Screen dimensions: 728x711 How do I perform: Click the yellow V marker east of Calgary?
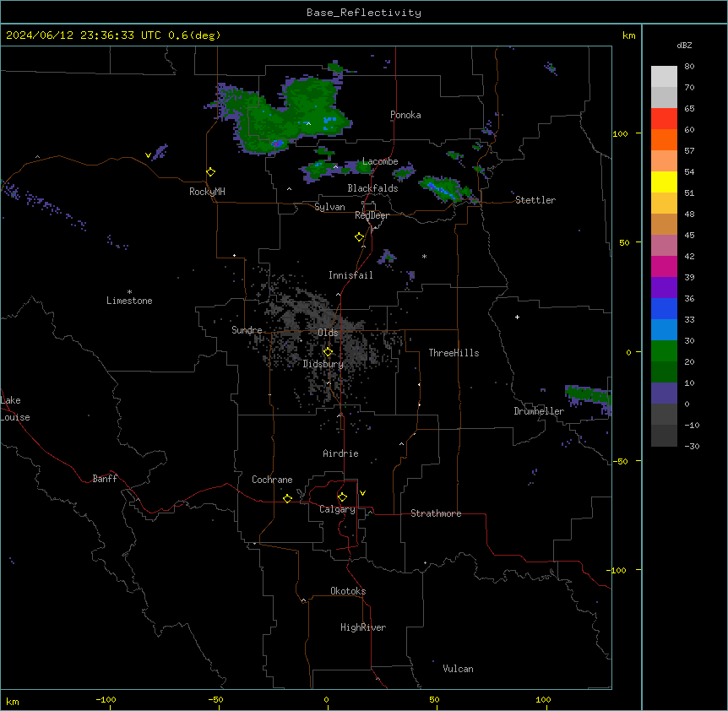(x=362, y=493)
